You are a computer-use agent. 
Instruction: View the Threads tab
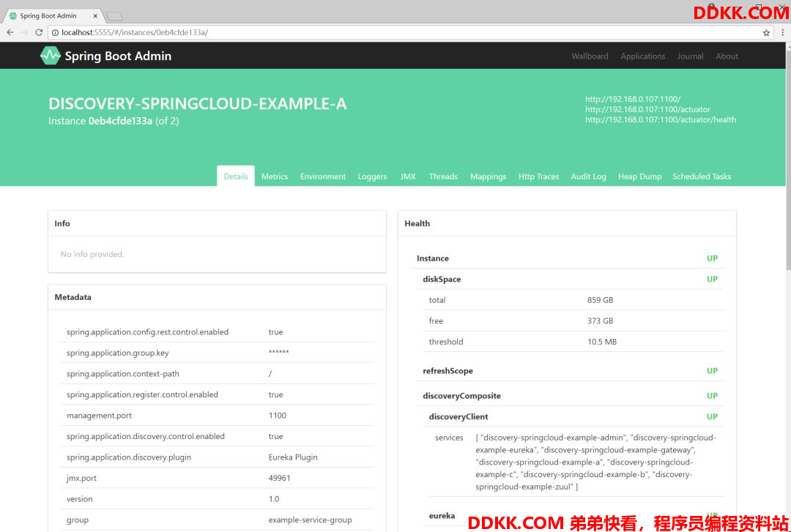[x=443, y=176]
